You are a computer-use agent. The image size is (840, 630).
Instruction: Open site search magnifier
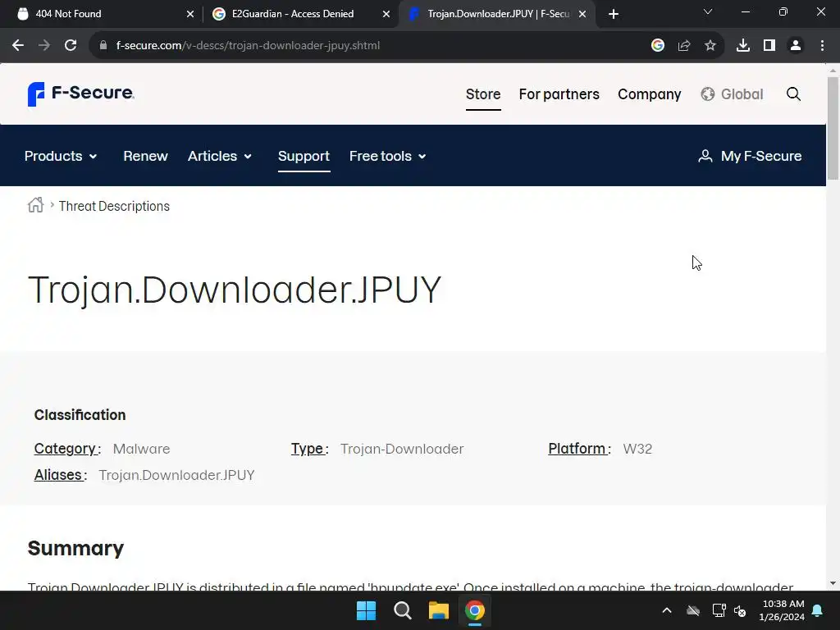coord(793,94)
